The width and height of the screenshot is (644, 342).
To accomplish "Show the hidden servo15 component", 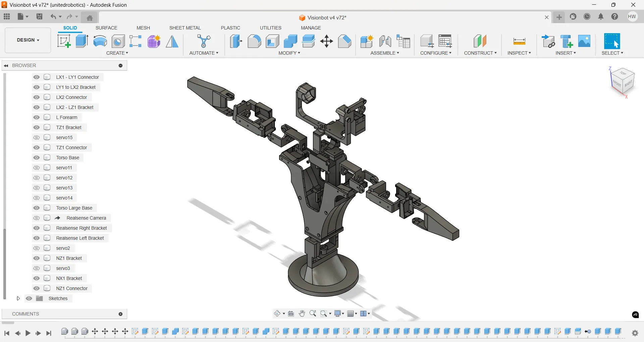I will tap(37, 137).
